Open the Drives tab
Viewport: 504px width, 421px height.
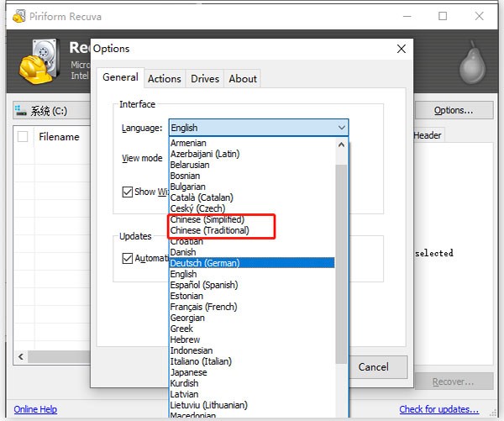pyautogui.click(x=205, y=79)
